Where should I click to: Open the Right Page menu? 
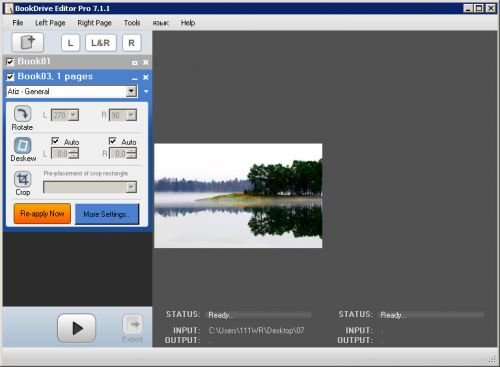pyautogui.click(x=94, y=23)
